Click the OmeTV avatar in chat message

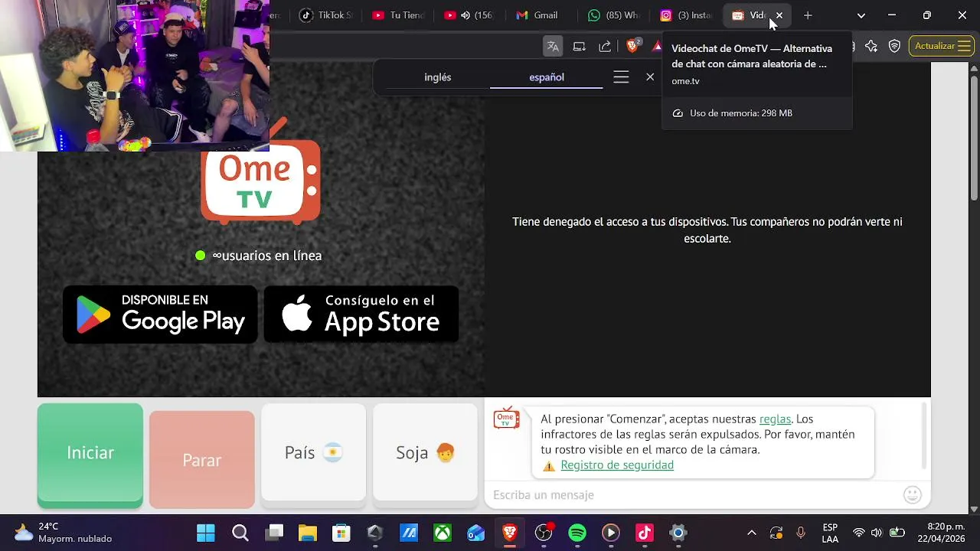(506, 419)
